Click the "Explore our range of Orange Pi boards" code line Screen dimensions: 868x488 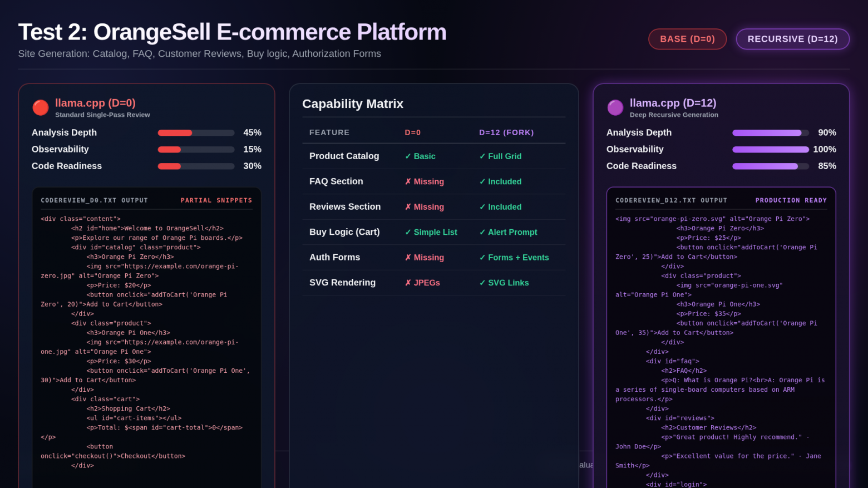157,238
